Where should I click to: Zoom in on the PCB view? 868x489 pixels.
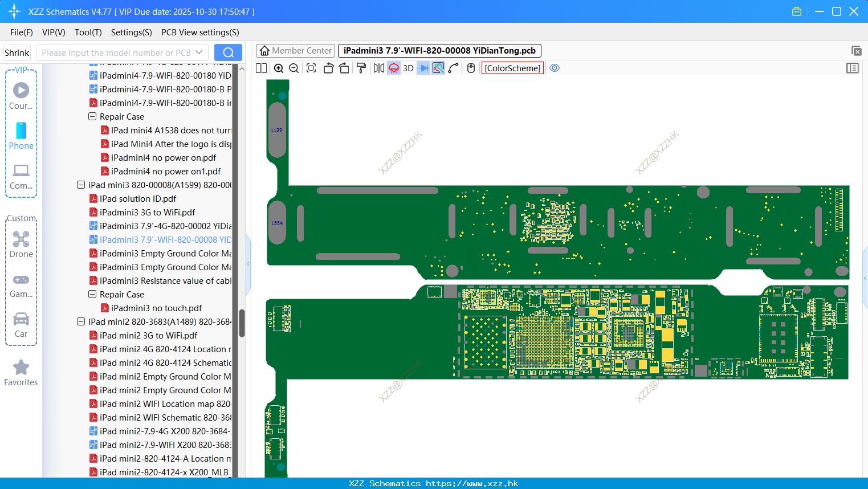click(279, 68)
